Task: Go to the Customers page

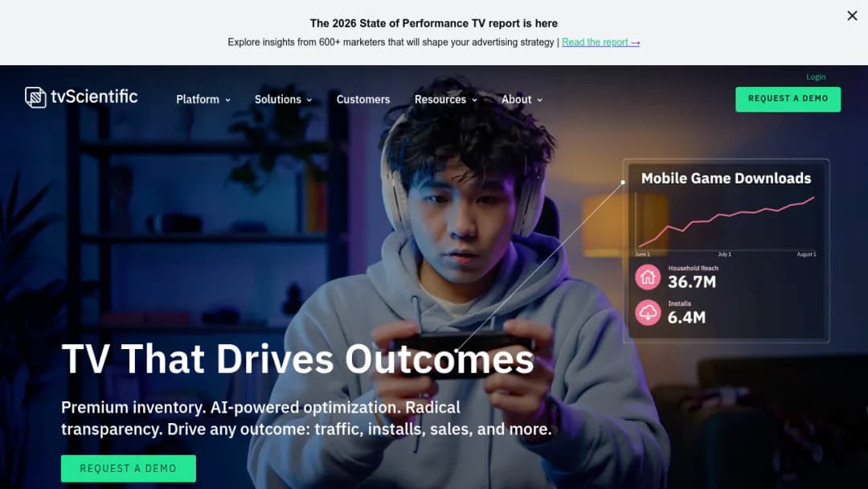Action: coord(363,100)
